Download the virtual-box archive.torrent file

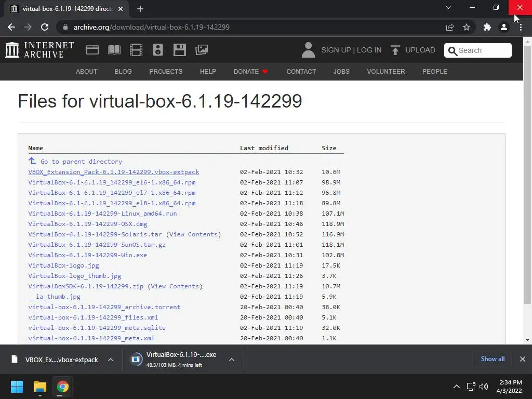pyautogui.click(x=104, y=307)
